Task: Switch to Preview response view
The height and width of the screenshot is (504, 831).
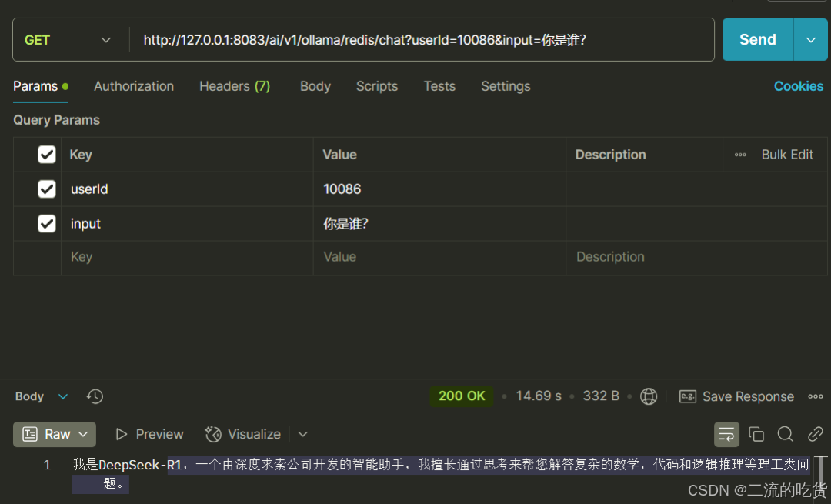Action: coord(149,434)
